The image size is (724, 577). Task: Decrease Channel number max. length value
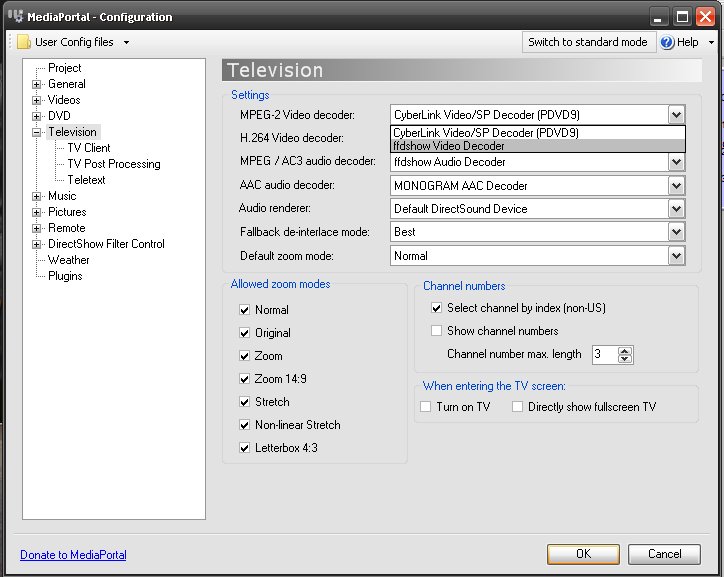coord(625,359)
